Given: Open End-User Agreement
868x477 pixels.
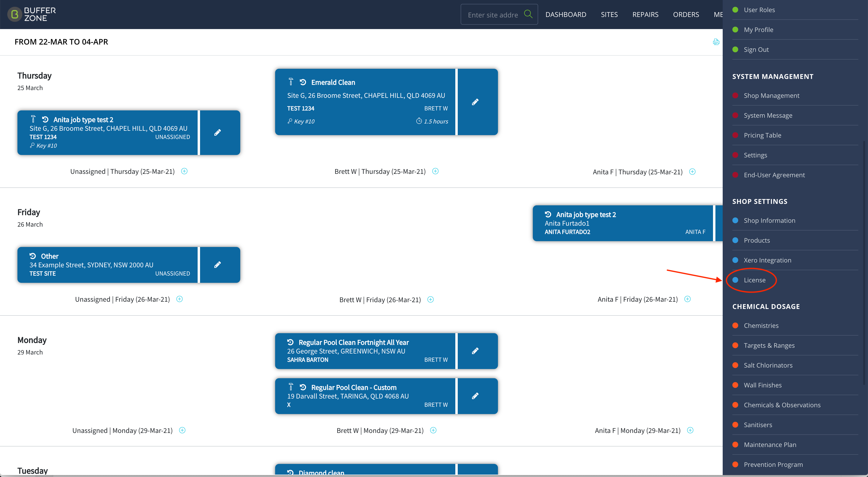Looking at the screenshot, I should point(795,175).
